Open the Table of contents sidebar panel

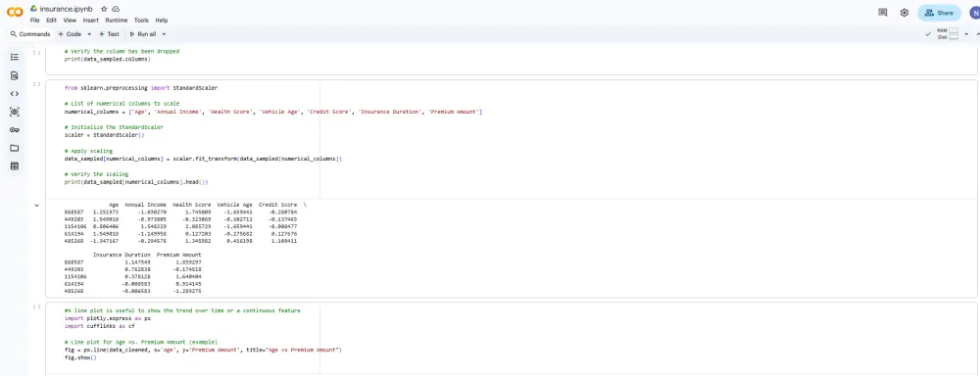(15, 57)
